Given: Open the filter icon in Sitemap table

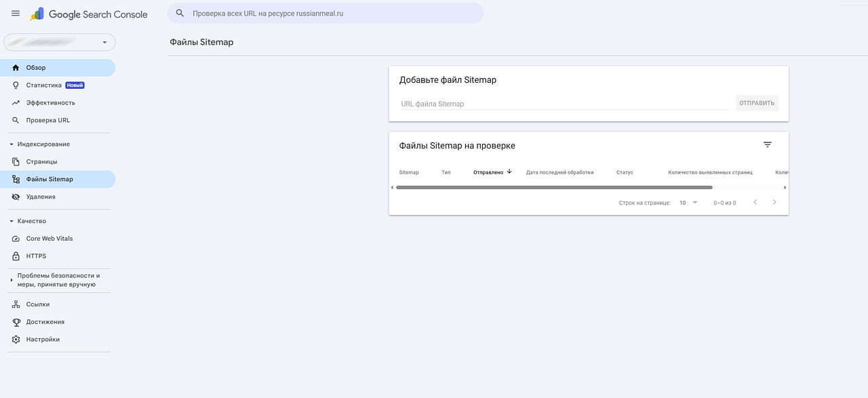Looking at the screenshot, I should (767, 145).
